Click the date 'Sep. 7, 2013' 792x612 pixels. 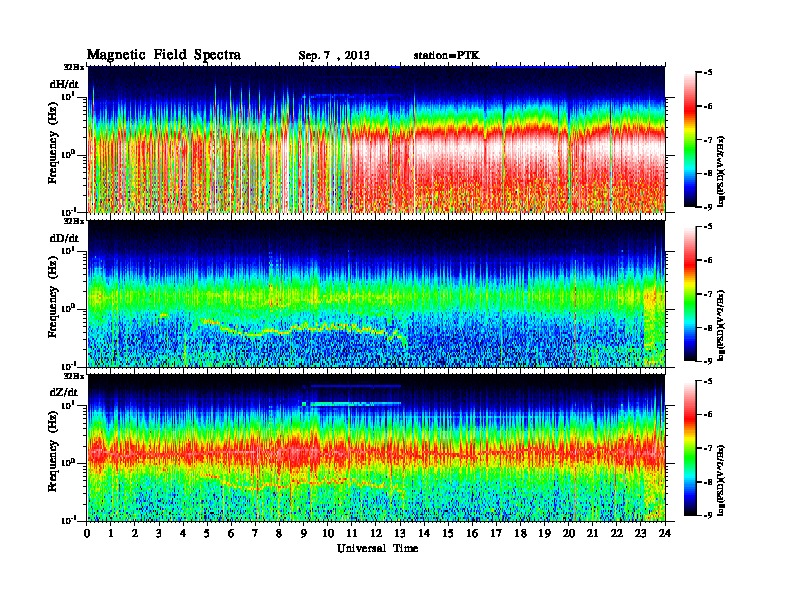[333, 56]
